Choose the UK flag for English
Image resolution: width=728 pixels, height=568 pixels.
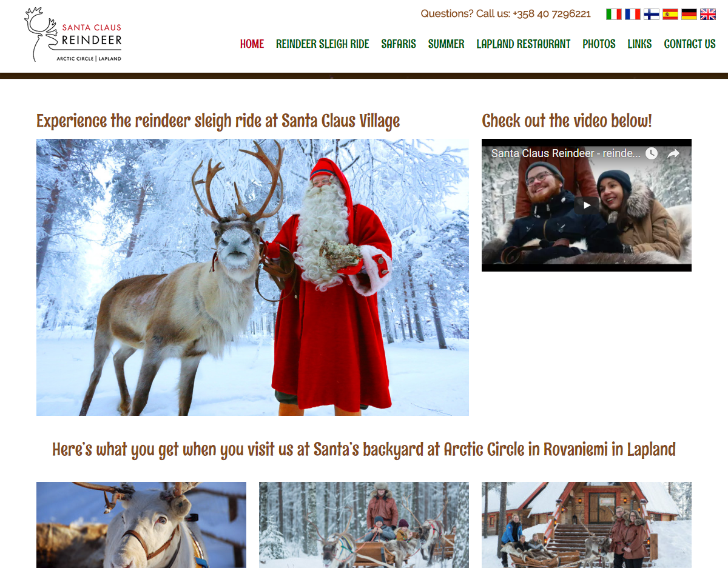(708, 14)
